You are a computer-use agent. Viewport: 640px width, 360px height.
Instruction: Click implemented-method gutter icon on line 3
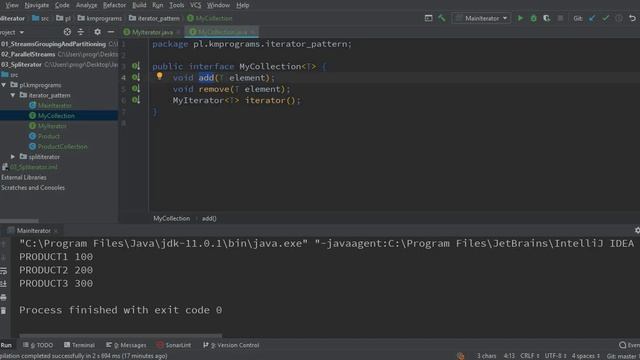(136, 66)
